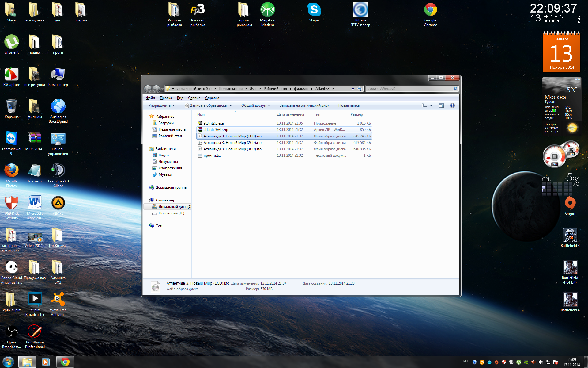The height and width of the screenshot is (368, 588).
Task: Open Mozilla Firefox desktop icon
Action: click(12, 176)
